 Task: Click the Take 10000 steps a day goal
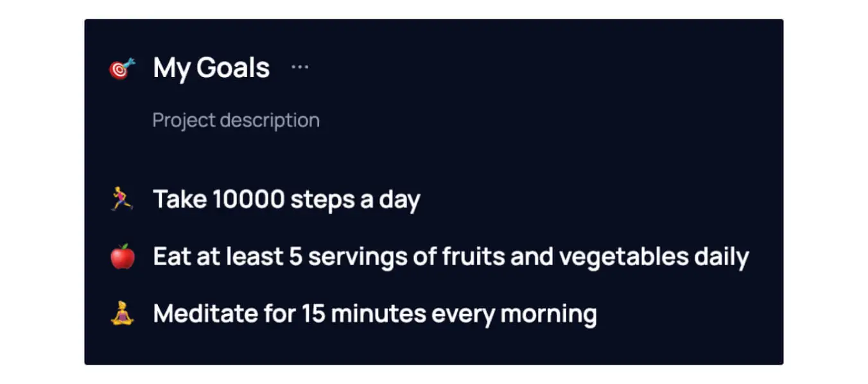[286, 198]
